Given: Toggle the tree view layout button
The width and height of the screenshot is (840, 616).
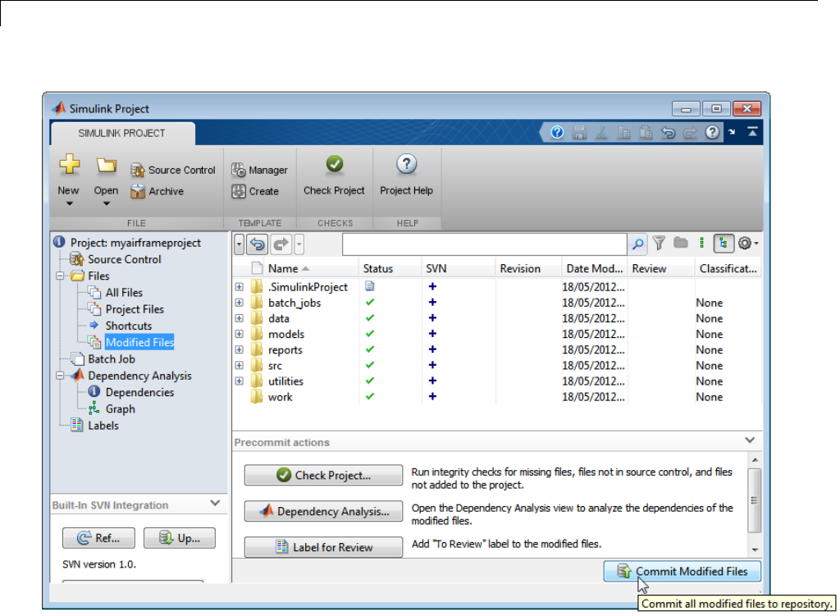Looking at the screenshot, I should [724, 243].
